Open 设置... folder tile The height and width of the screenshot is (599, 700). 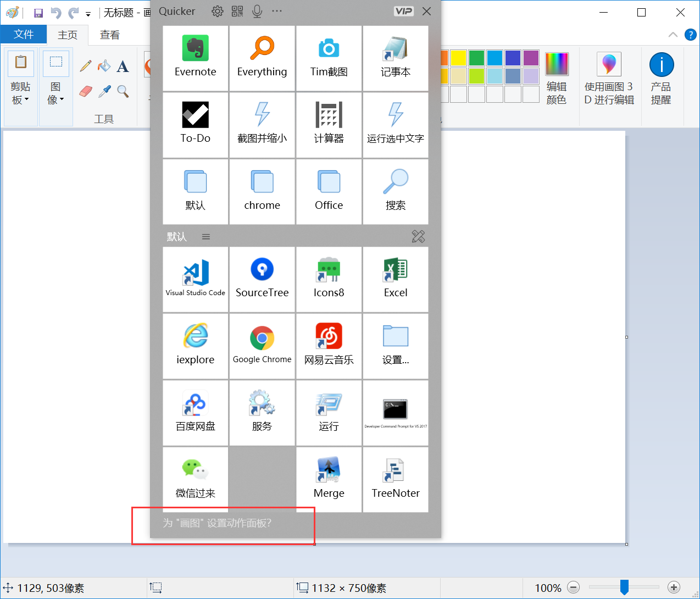click(x=396, y=346)
